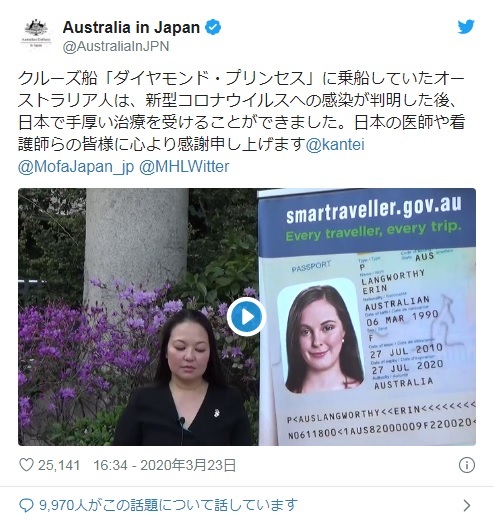Open the tweet info circle icon
The height and width of the screenshot is (521, 494).
pyautogui.click(x=466, y=465)
